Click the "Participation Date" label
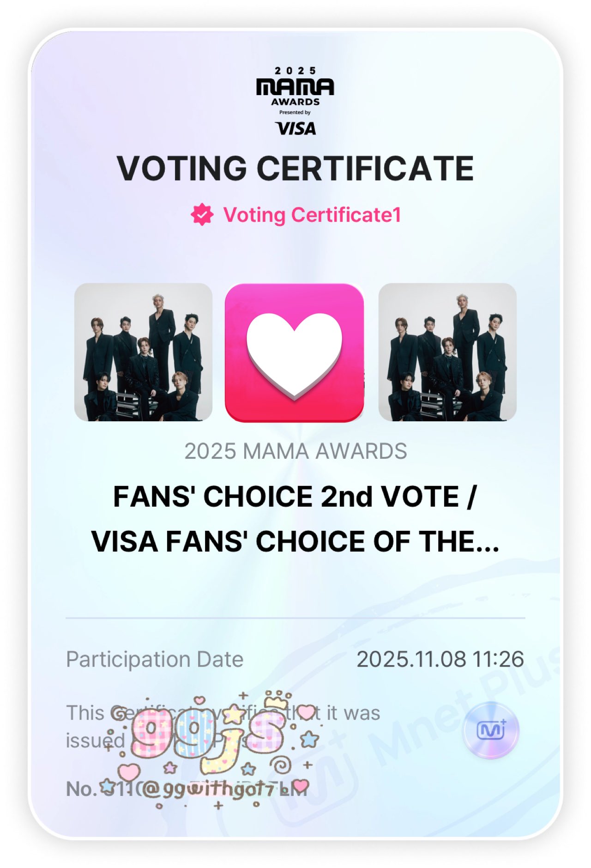591x868 pixels. tap(155, 659)
